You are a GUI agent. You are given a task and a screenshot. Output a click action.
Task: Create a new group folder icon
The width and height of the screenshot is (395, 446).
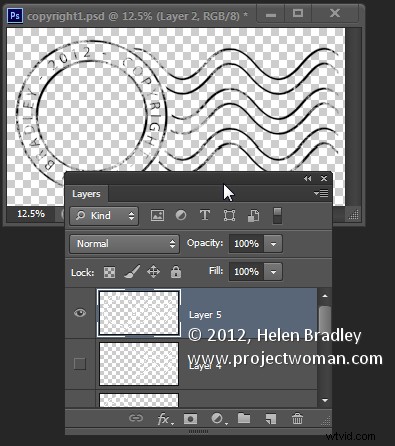coord(244,418)
